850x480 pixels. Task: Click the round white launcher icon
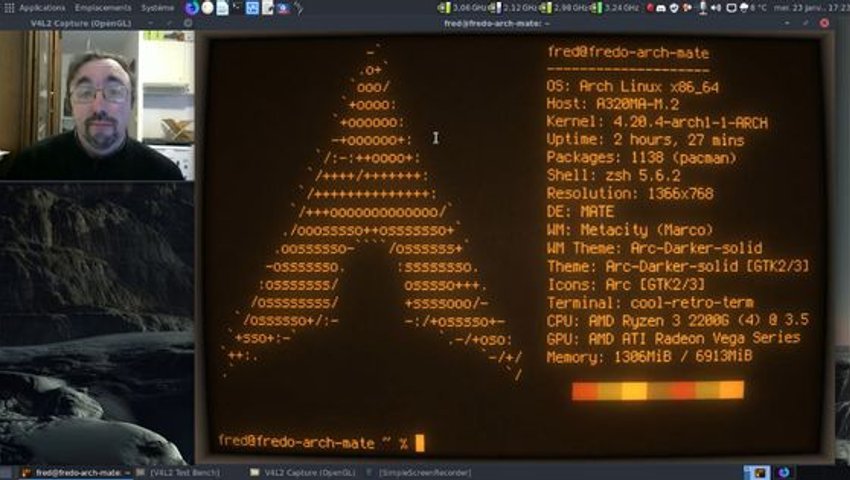point(207,8)
